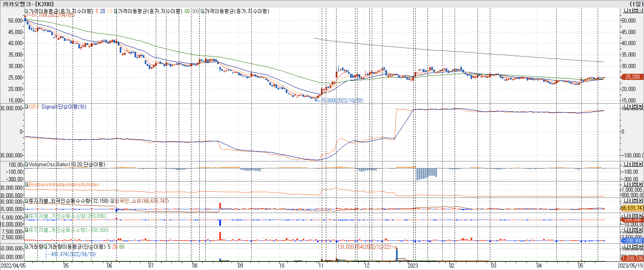This screenshot has height=270, width=644.
Task: Click the 131,020,654 peak volume marker
Action: (364, 247)
